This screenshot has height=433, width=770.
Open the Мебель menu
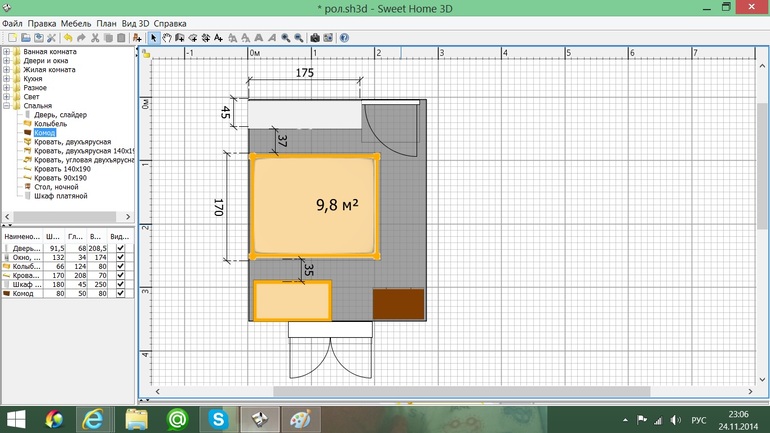click(76, 24)
